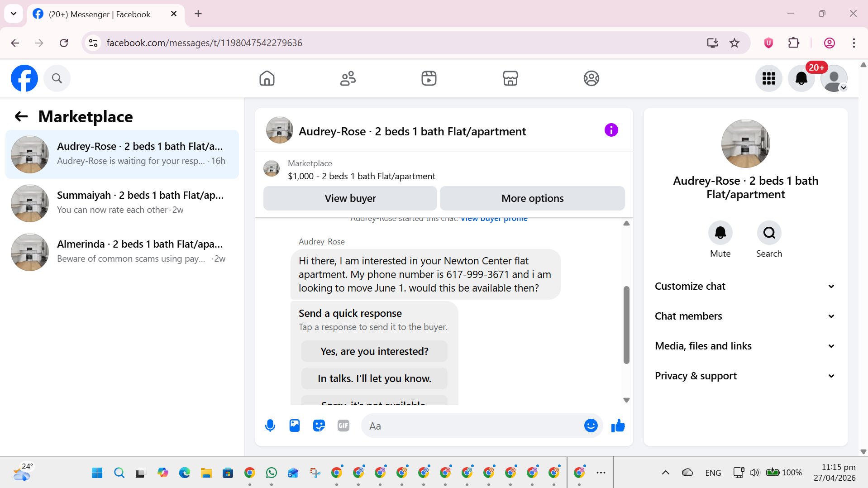Select the Messenger | Facebook tab

click(x=106, y=14)
